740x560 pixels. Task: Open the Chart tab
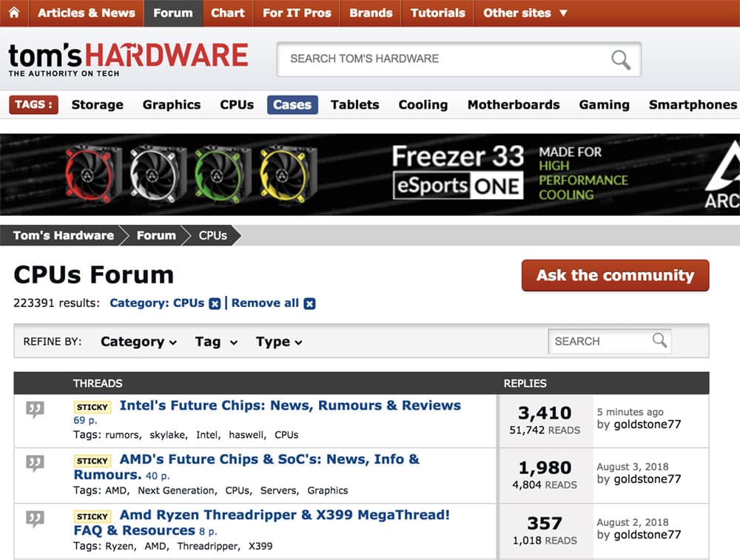(x=228, y=13)
